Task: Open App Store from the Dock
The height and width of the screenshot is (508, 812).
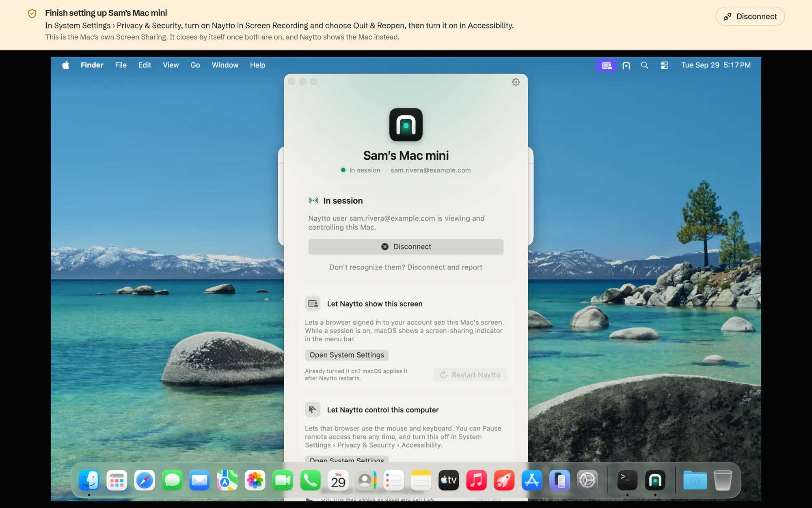Action: (532, 480)
